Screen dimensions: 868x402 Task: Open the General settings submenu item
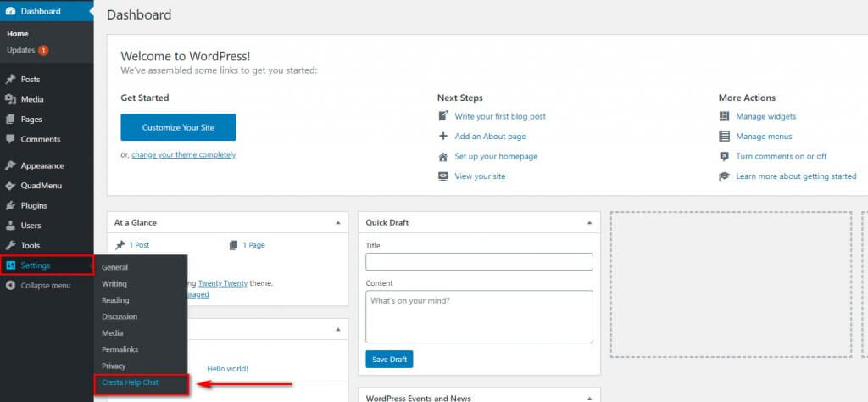[115, 267]
